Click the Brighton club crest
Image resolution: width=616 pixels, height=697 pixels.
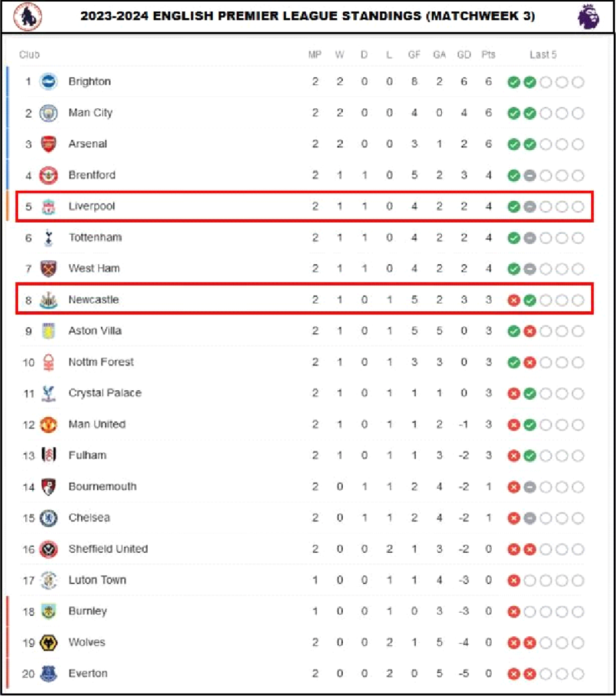click(48, 82)
